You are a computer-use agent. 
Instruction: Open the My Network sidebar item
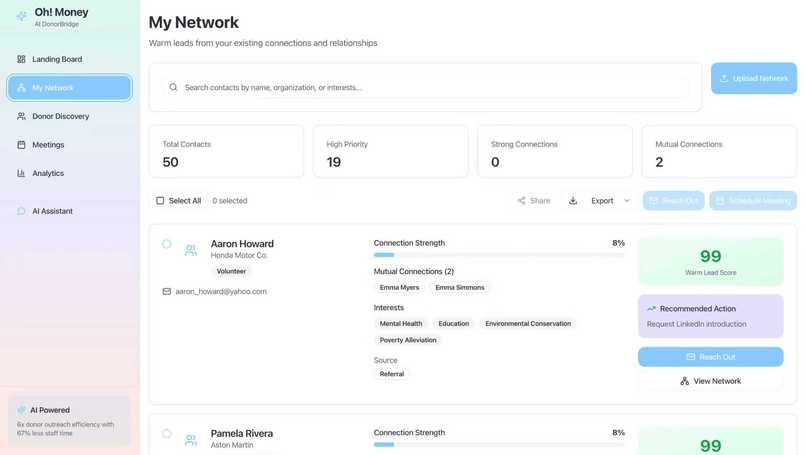69,88
